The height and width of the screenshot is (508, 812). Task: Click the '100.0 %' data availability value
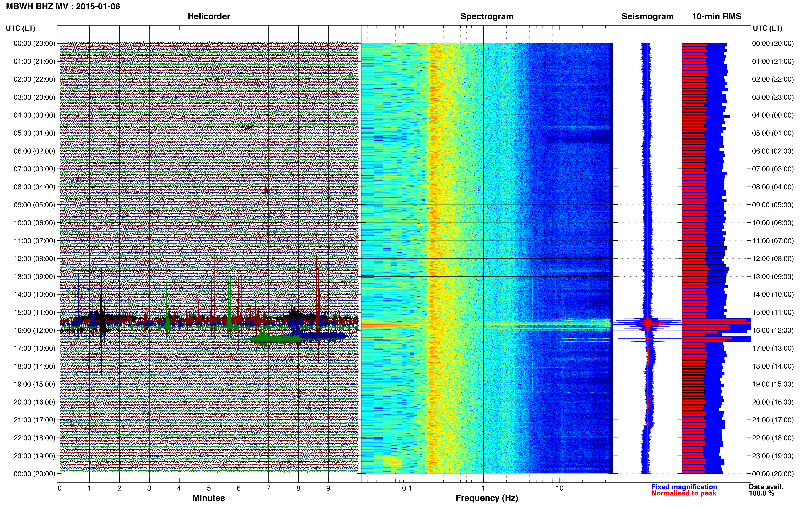click(x=761, y=493)
